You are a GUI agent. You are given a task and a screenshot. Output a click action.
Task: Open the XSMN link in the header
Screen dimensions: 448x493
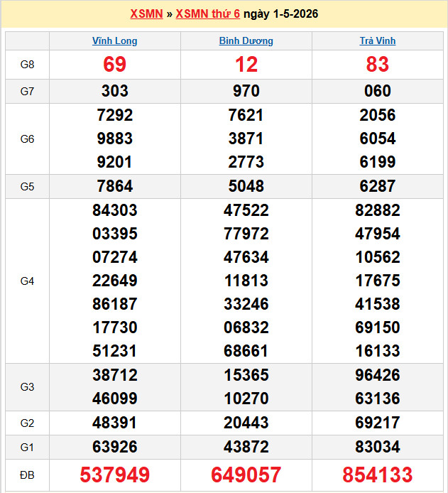tap(146, 14)
